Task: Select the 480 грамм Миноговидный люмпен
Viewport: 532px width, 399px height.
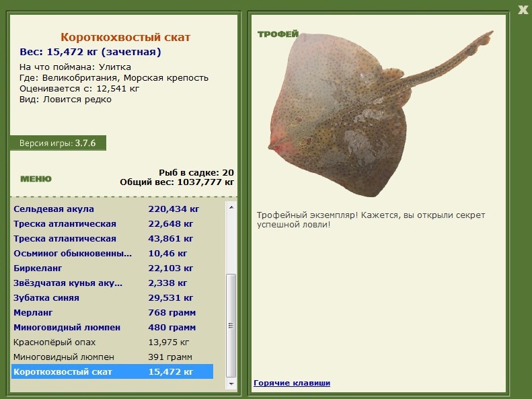Action: point(67,328)
